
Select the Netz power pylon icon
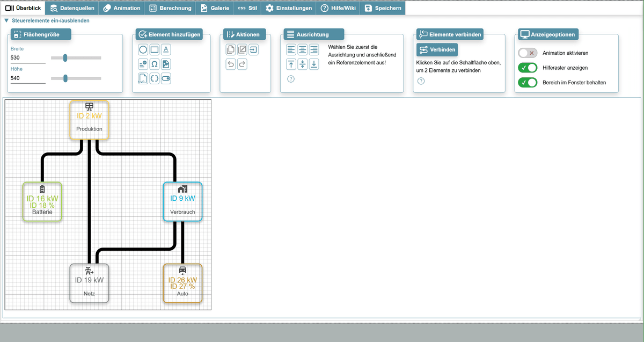pyautogui.click(x=89, y=271)
